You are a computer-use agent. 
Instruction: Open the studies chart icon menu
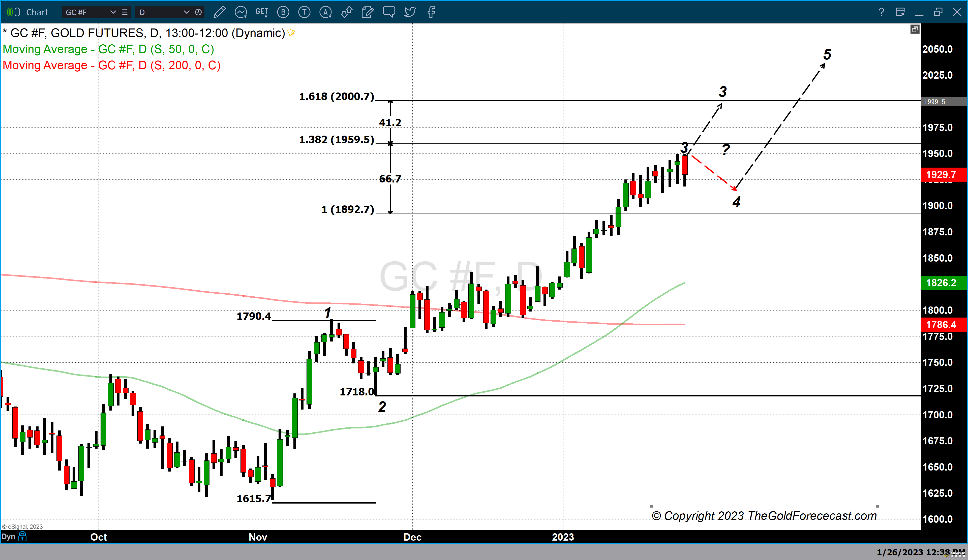pos(241,12)
